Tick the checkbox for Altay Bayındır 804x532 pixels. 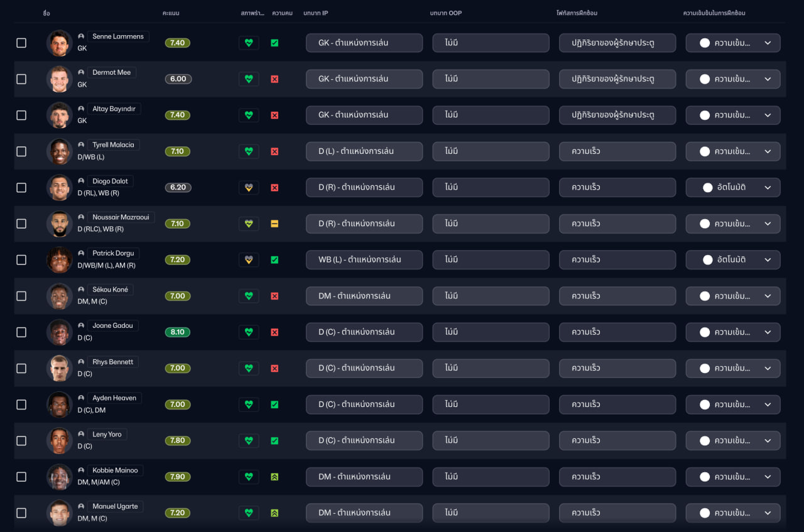point(21,116)
